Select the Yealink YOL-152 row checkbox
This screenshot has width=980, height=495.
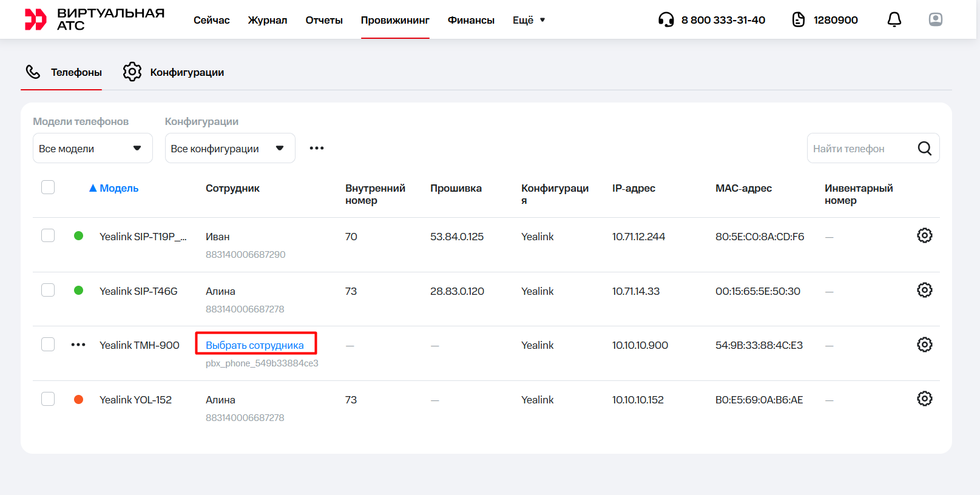pos(48,399)
